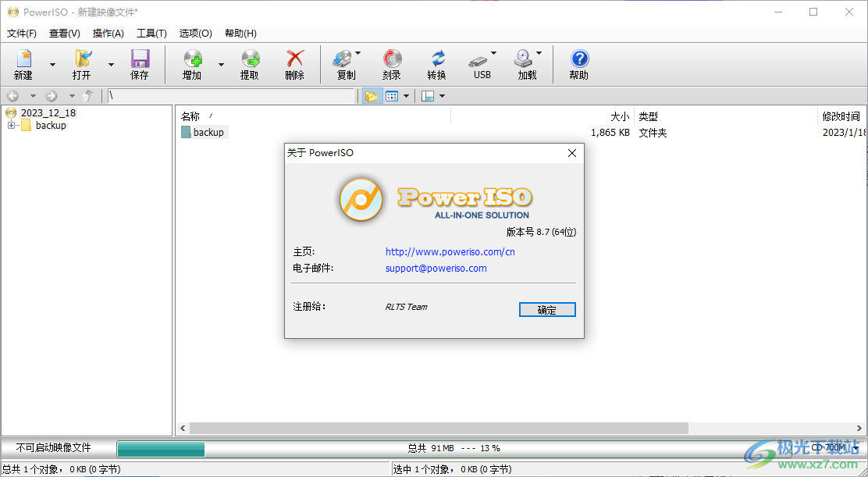Expand the Open (打开) dropdown arrow
Screen dimensions: 868x477
[x=111, y=65]
